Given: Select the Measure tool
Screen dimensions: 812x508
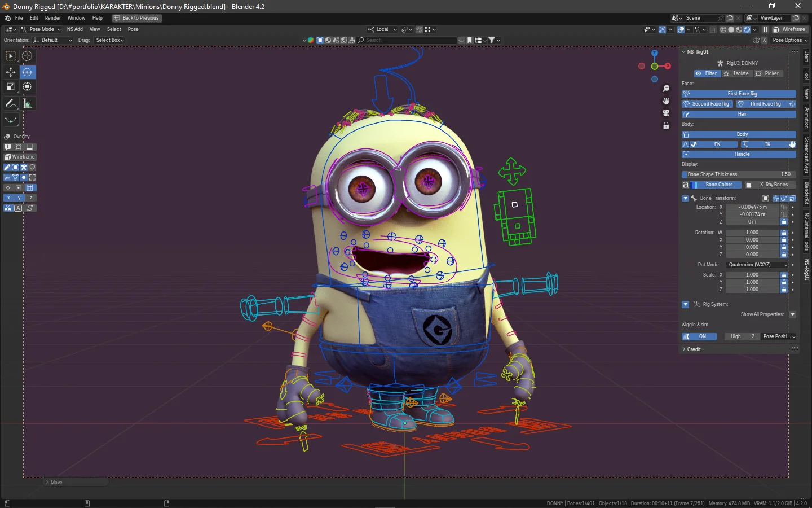Looking at the screenshot, I should pos(27,104).
